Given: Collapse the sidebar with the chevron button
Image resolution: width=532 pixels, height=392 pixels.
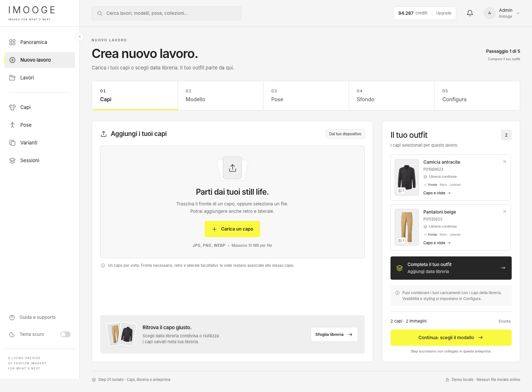Looking at the screenshot, I should [79, 37].
